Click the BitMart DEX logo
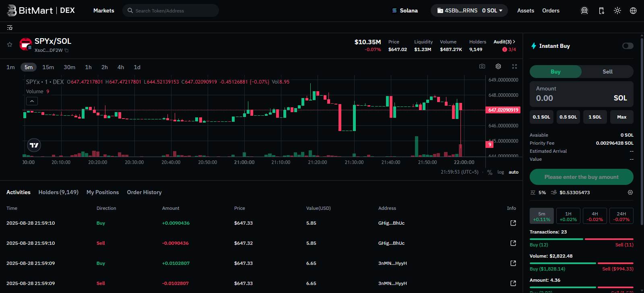The width and height of the screenshot is (644, 293). click(x=41, y=10)
